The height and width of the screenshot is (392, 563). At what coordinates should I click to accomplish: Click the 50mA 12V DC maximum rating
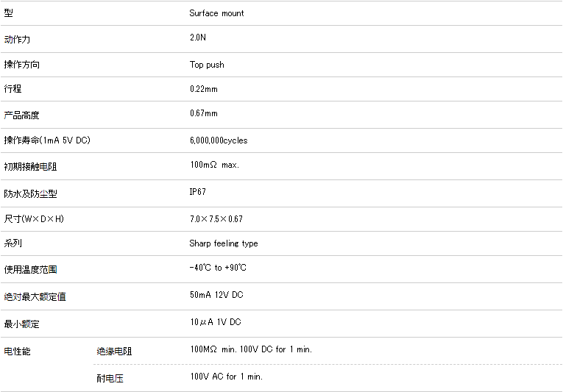click(x=216, y=295)
